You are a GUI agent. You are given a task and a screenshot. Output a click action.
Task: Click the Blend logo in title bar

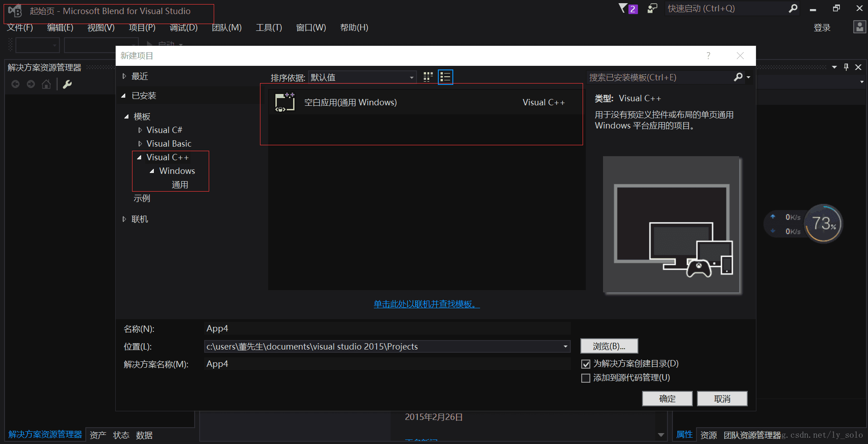15,11
